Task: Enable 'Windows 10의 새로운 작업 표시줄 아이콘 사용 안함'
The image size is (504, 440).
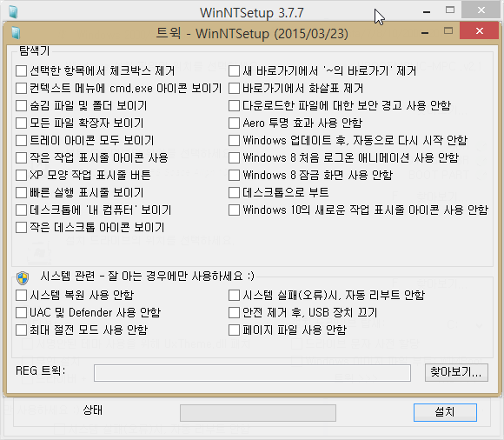Action: pyautogui.click(x=234, y=210)
